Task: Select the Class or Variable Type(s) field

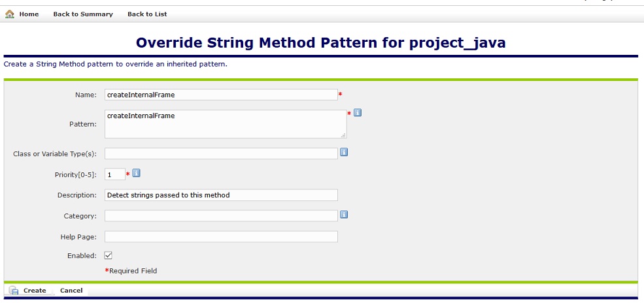Action: click(x=221, y=153)
